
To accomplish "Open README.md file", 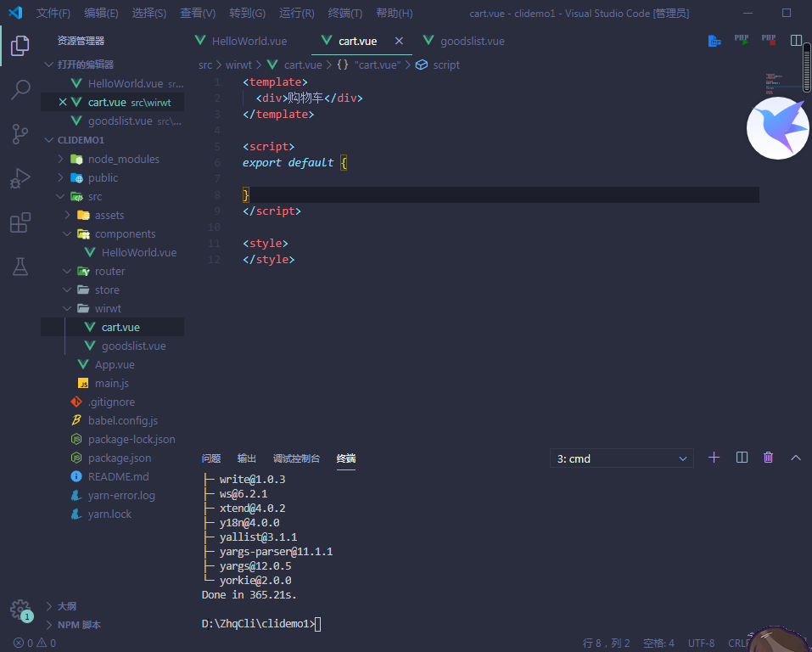I will pyautogui.click(x=118, y=476).
